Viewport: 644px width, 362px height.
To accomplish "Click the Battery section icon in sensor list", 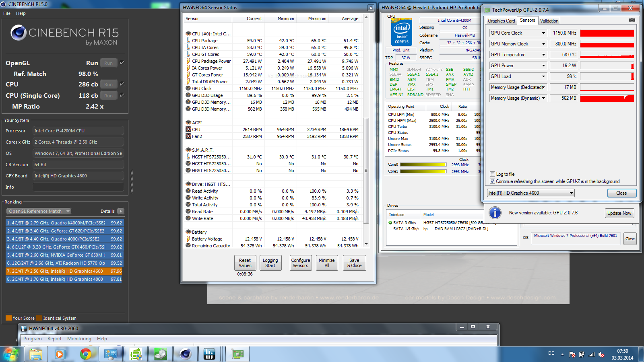I will [x=188, y=232].
